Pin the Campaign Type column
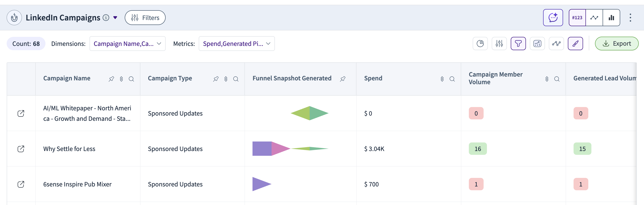The width and height of the screenshot is (644, 205). point(216,79)
